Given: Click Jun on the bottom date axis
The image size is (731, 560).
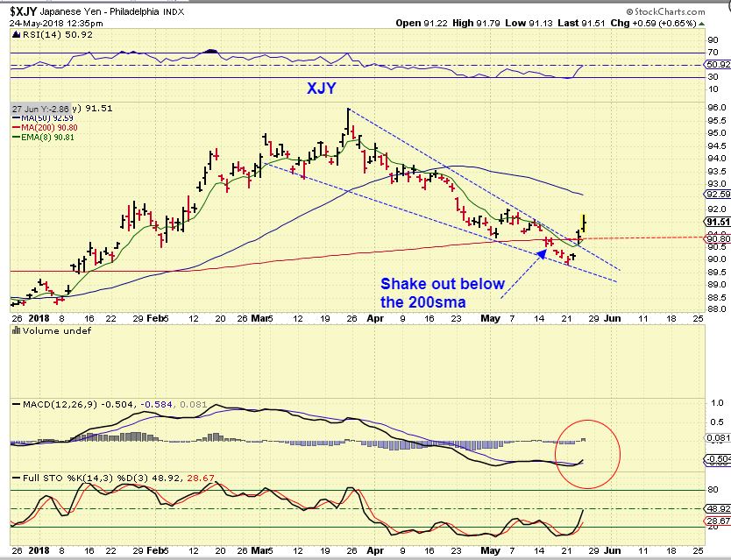Looking at the screenshot, I should (612, 550).
